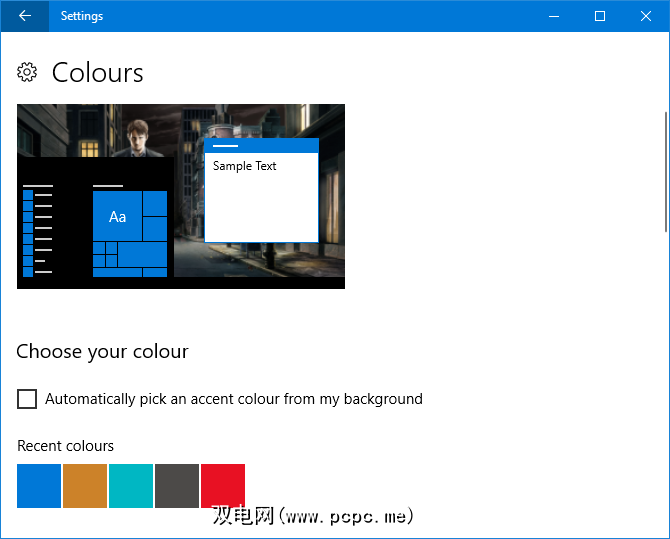Pick the orange recent colour swatch
Screen dimensions: 670x539
[85, 486]
